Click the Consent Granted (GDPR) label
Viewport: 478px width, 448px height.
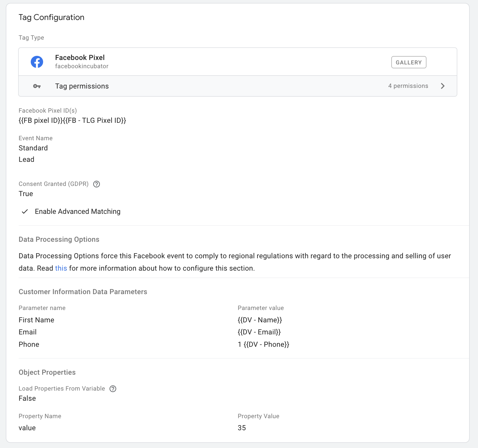tap(54, 184)
